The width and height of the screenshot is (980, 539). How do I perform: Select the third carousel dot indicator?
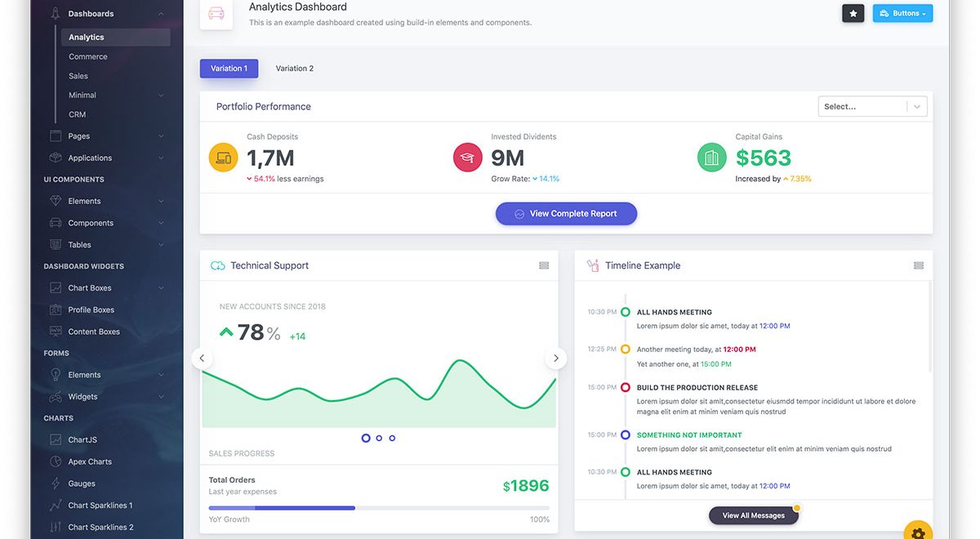(x=392, y=439)
